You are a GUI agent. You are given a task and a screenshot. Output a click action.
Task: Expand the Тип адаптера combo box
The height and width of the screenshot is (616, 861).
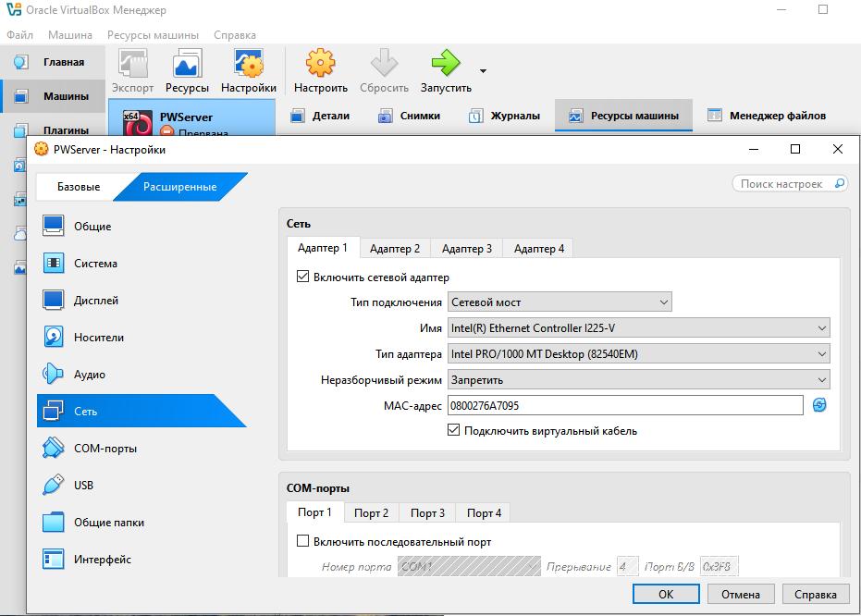point(638,353)
